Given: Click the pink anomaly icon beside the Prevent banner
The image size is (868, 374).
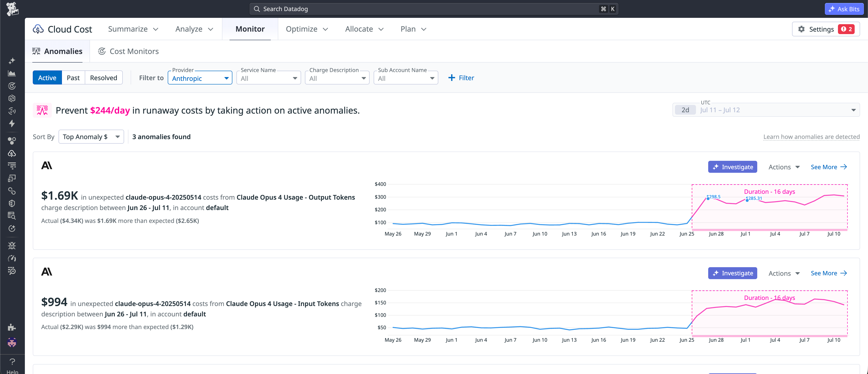Looking at the screenshot, I should click(42, 110).
